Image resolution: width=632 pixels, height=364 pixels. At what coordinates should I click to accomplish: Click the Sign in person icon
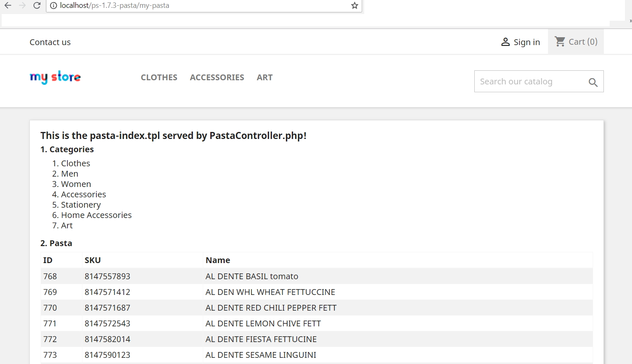coord(505,42)
